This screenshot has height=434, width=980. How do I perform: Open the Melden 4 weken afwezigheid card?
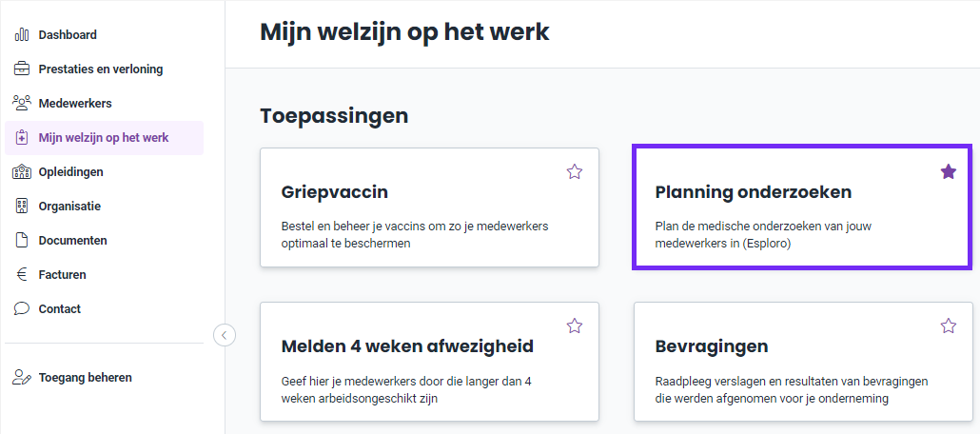click(x=429, y=362)
